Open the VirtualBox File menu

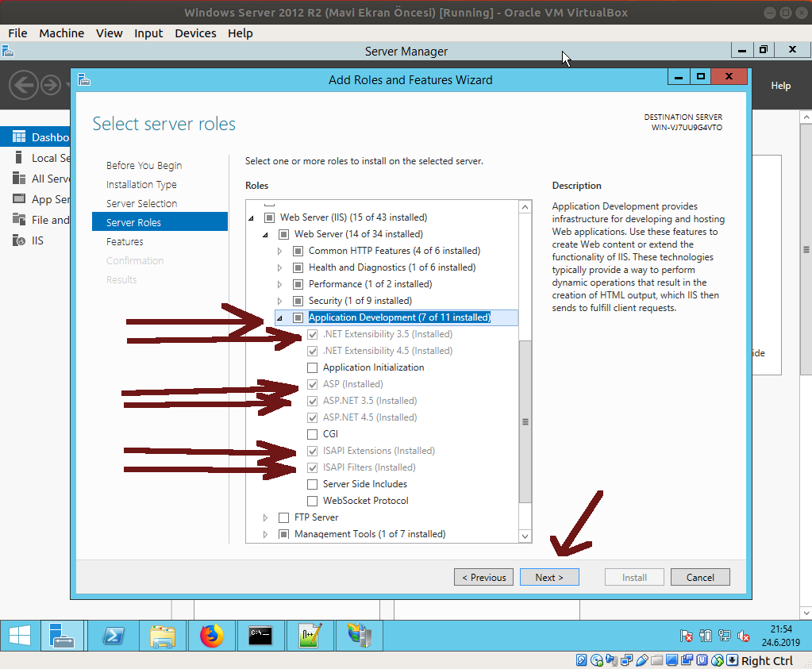(x=17, y=33)
